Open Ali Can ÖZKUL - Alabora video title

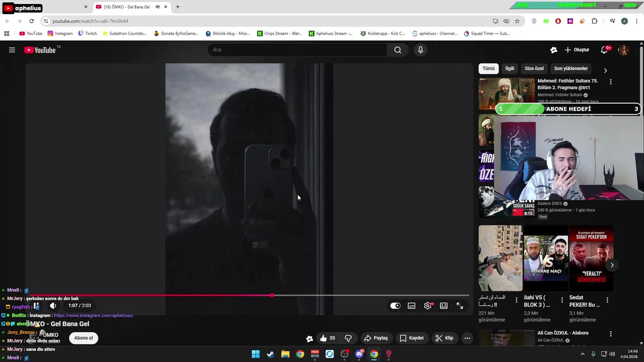coord(562,333)
